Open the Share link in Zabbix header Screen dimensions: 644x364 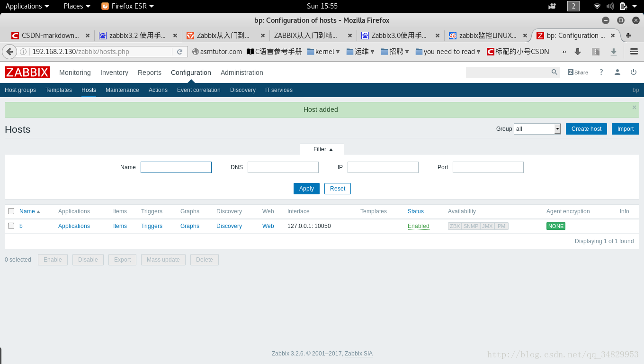coord(578,73)
